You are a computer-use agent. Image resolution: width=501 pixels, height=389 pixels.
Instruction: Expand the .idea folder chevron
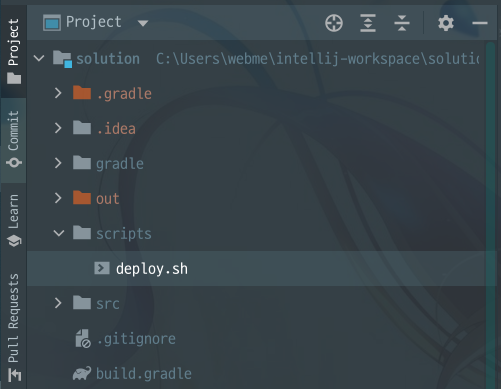coord(58,128)
